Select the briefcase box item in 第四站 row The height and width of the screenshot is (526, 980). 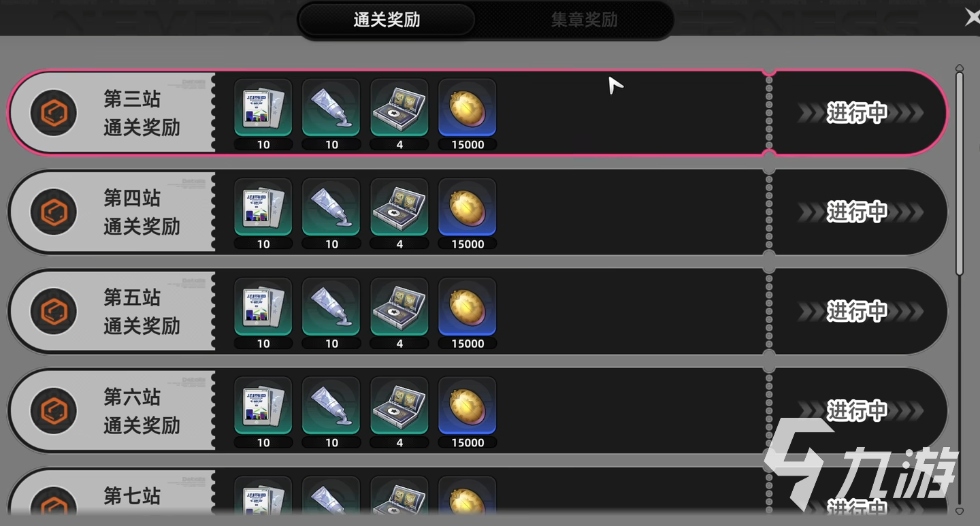[399, 208]
